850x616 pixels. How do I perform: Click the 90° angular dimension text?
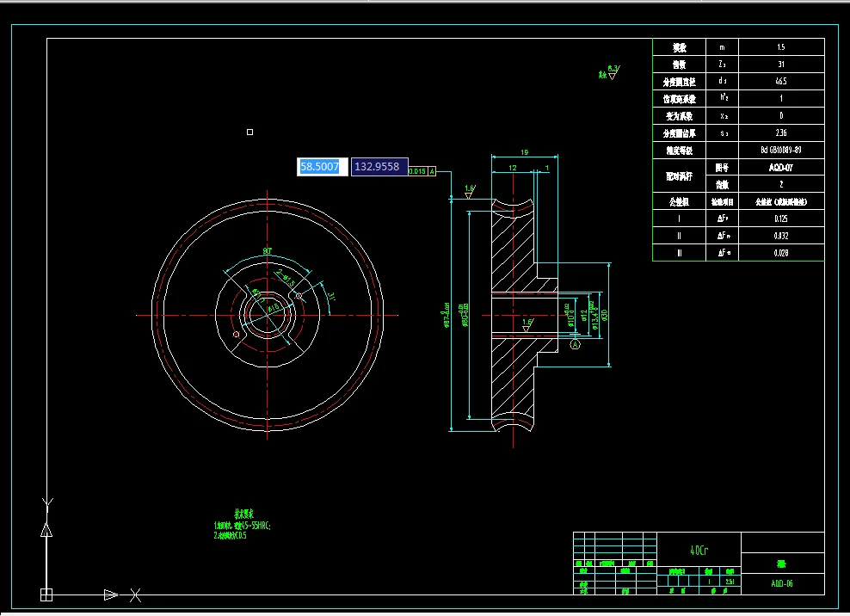[x=268, y=251]
